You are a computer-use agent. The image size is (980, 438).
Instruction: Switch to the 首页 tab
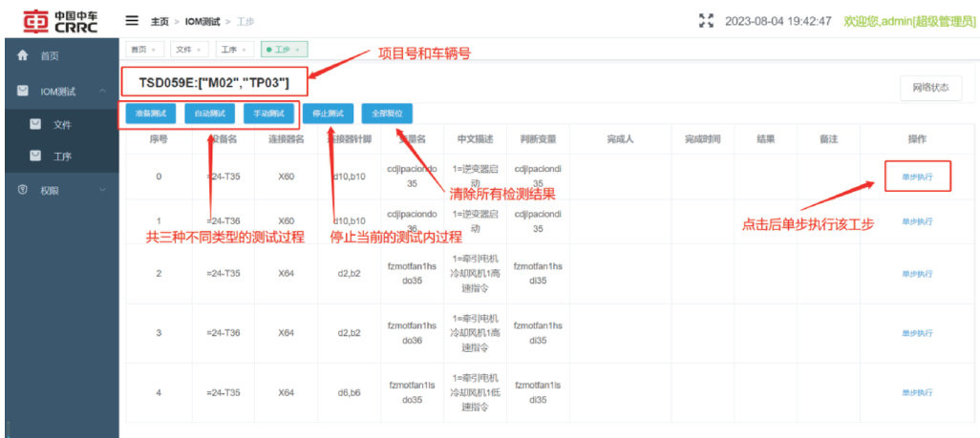pos(139,49)
